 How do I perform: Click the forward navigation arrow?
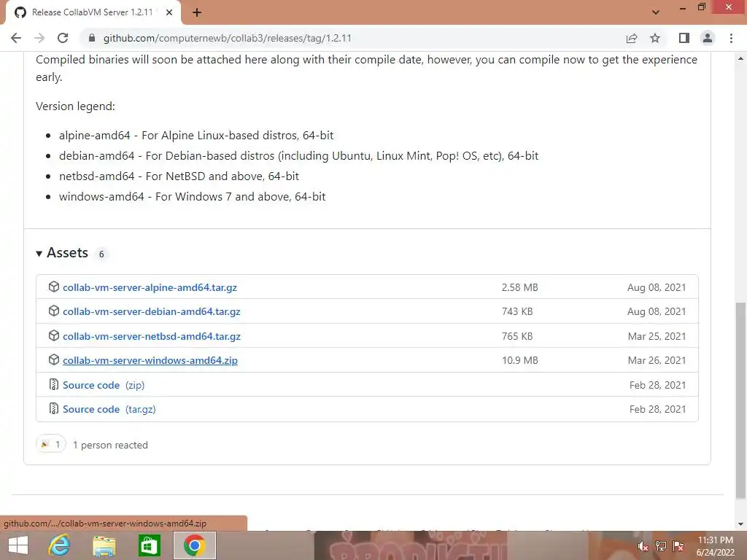coord(39,38)
